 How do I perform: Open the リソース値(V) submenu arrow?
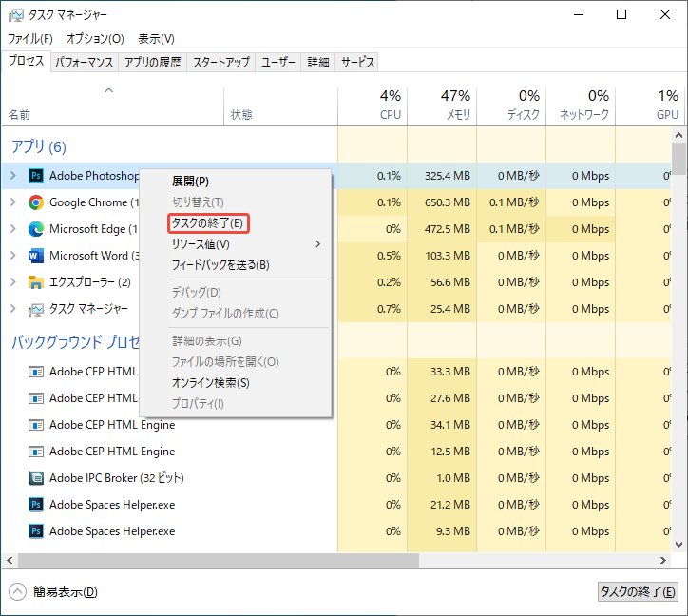318,244
